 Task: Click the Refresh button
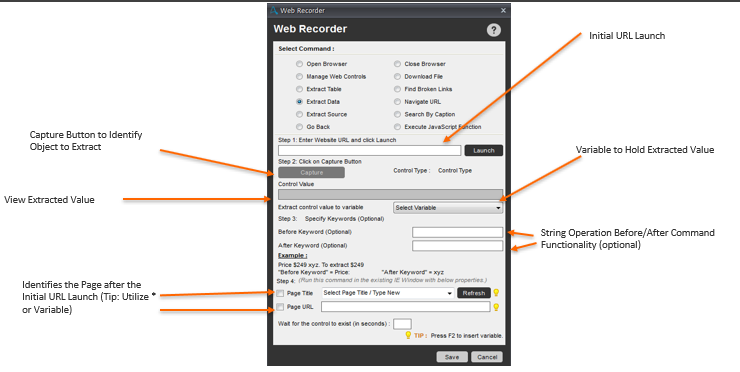tap(474, 293)
